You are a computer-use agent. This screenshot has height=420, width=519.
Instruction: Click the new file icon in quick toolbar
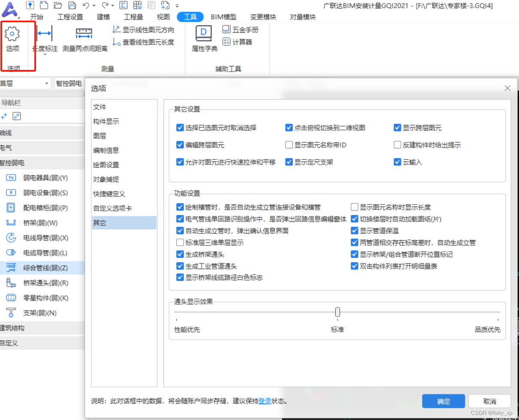(44, 5)
